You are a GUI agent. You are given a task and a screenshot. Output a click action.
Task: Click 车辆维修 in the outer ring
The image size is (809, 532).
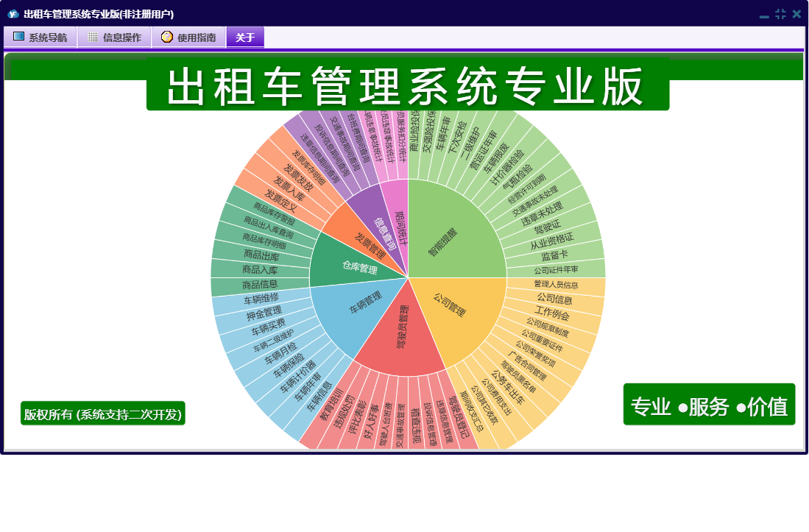(x=261, y=298)
